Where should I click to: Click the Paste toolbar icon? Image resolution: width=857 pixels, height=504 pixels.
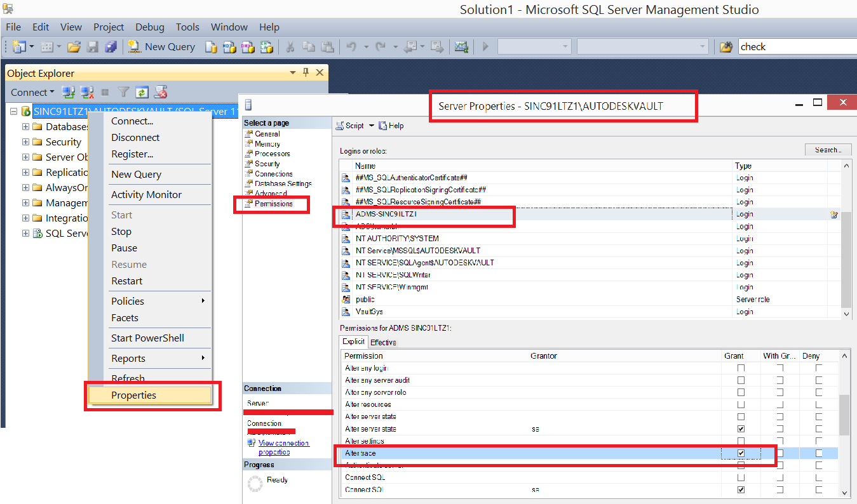pyautogui.click(x=327, y=46)
